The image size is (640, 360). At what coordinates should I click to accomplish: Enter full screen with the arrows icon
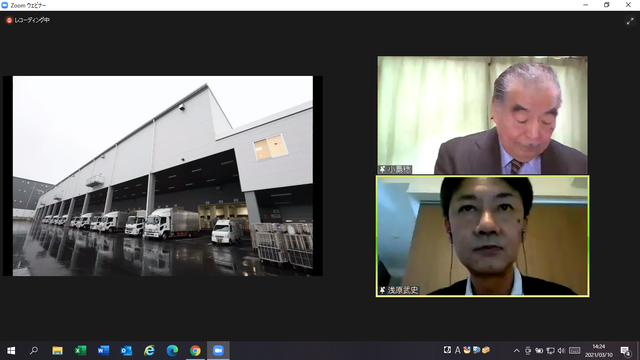click(x=630, y=21)
